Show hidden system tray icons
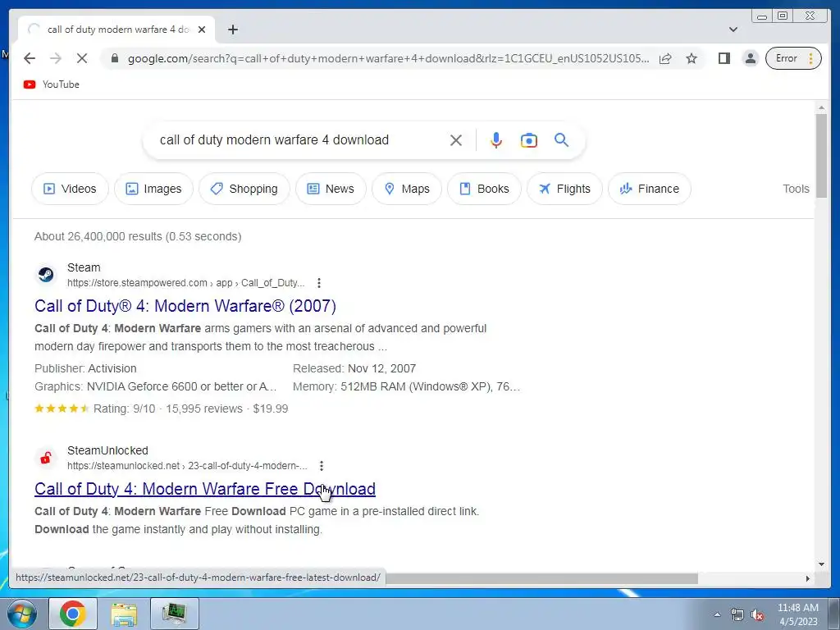The height and width of the screenshot is (630, 840). [717, 614]
